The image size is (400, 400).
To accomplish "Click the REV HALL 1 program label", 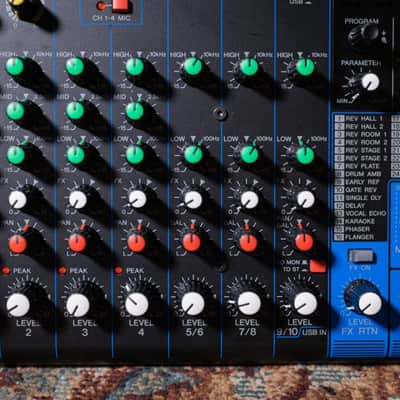I will click(x=364, y=119).
